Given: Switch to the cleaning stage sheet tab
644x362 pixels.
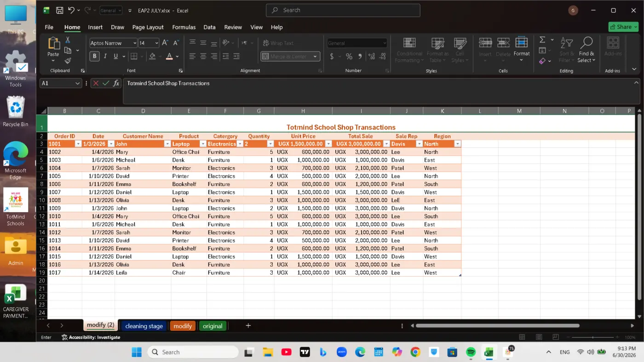Looking at the screenshot, I should point(144,326).
